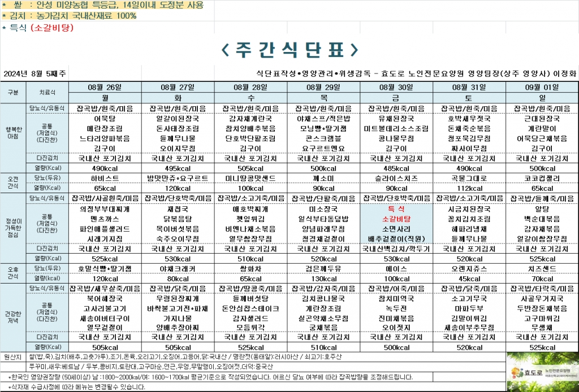Select the 파인애플샐러드 cell
This screenshot has width=579, height=392.
(105, 229)
